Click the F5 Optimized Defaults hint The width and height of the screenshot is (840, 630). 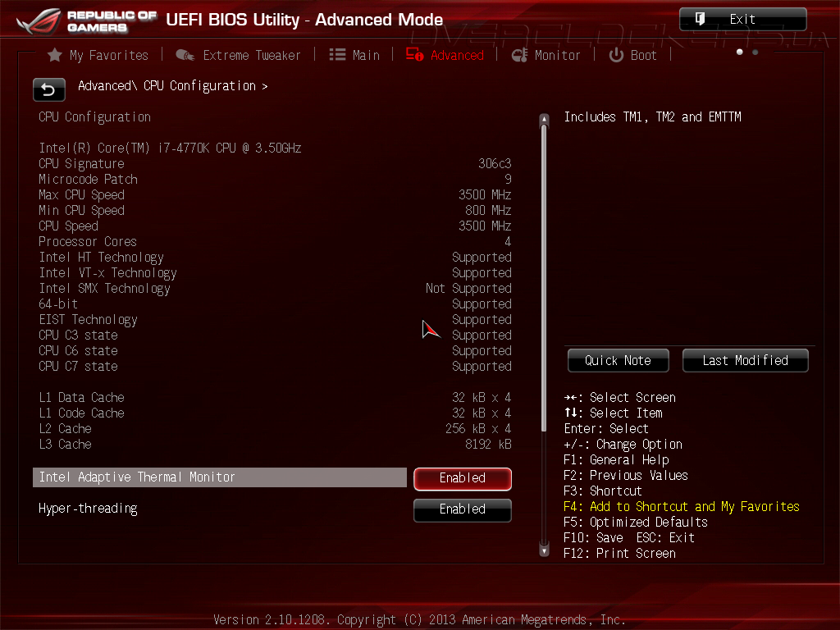click(636, 522)
